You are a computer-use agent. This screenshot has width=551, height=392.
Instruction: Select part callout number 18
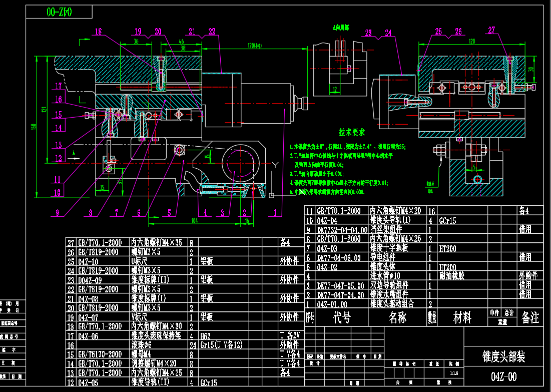coord(98,32)
